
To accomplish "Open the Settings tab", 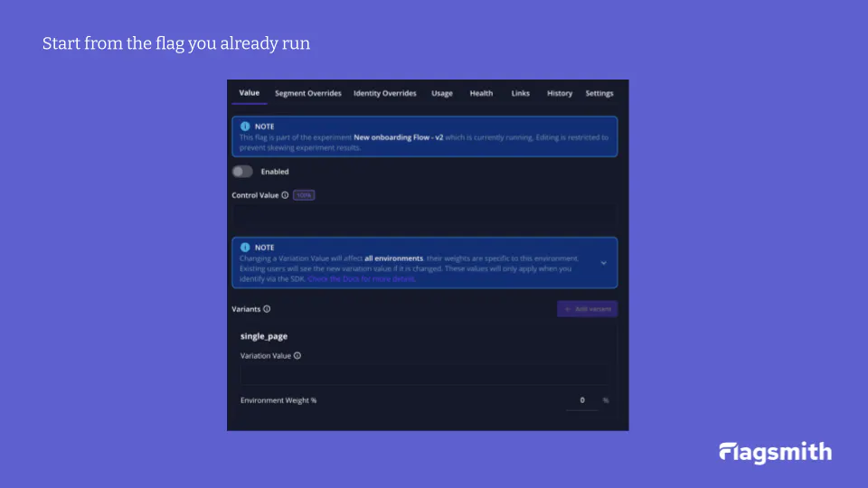I will click(599, 93).
